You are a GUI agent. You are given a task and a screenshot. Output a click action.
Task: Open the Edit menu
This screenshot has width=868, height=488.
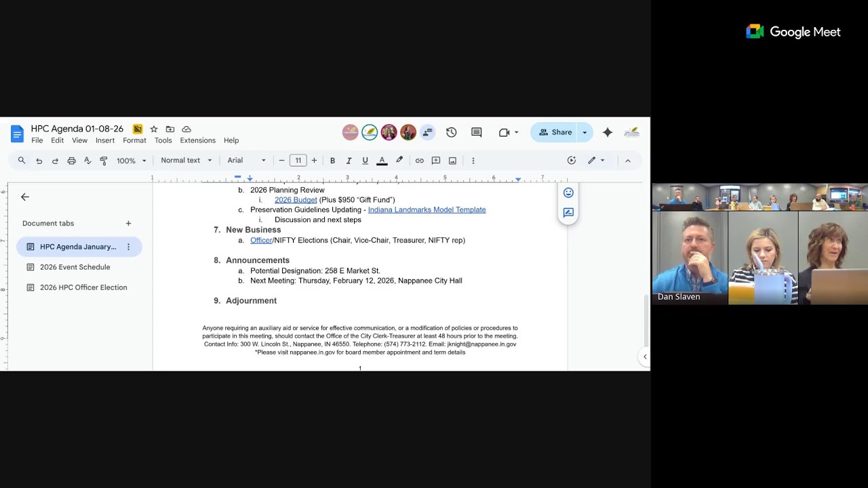[58, 140]
